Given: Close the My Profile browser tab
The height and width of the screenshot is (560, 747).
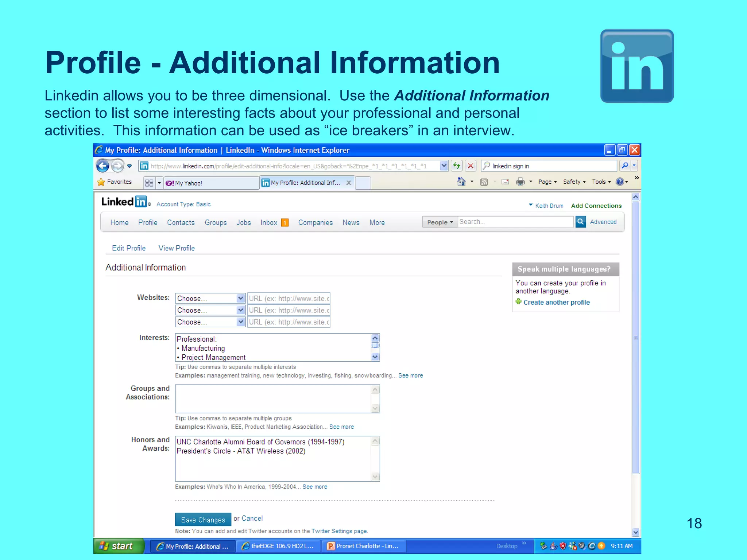Looking at the screenshot, I should (349, 183).
